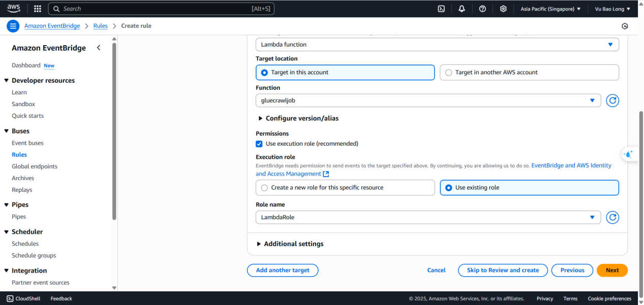Open Cookie preferences in the footer
This screenshot has width=644, height=305.
coord(609,298)
